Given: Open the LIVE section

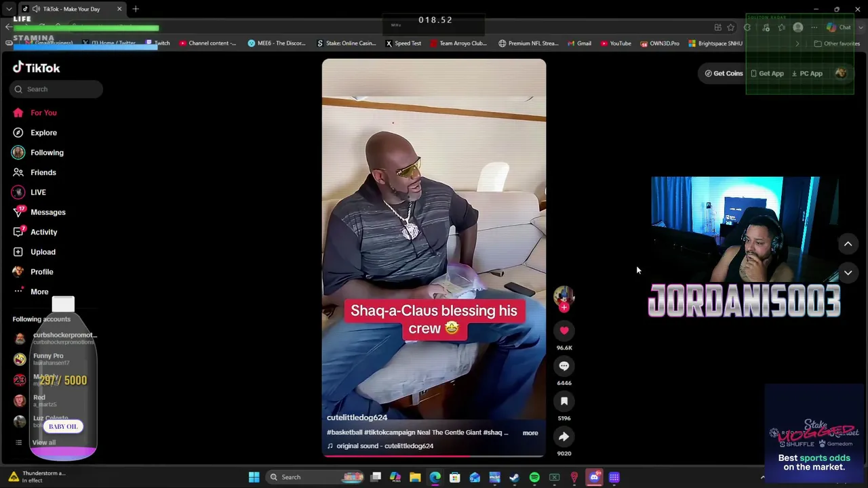Looking at the screenshot, I should point(28,192).
